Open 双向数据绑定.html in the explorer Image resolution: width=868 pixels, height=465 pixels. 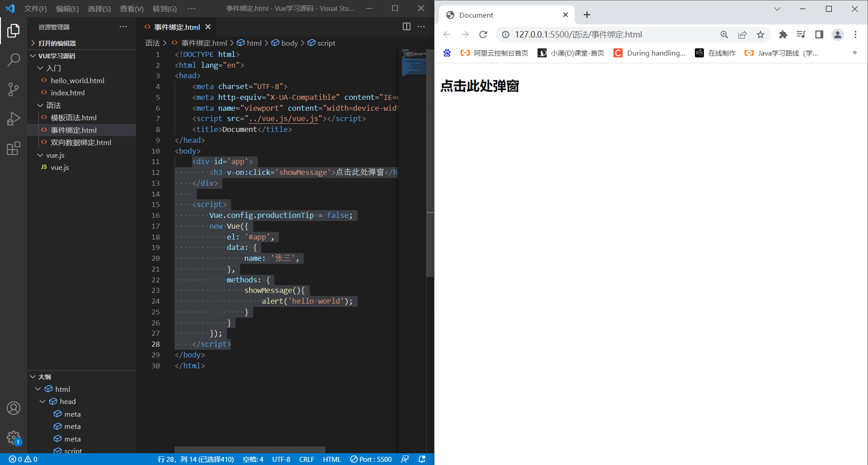(81, 142)
